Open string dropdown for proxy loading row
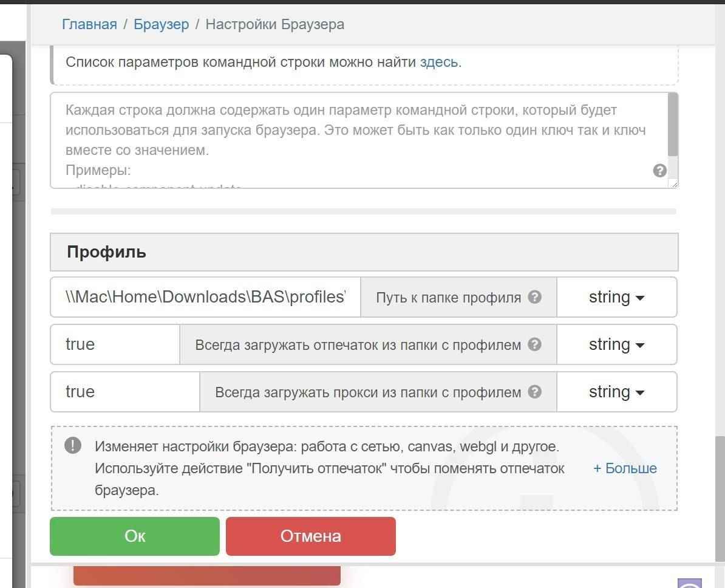The image size is (725, 588). click(616, 392)
